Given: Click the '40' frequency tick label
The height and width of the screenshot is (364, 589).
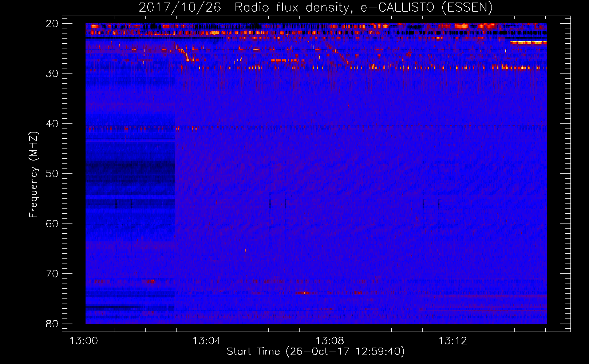Looking at the screenshot, I should click(52, 124).
